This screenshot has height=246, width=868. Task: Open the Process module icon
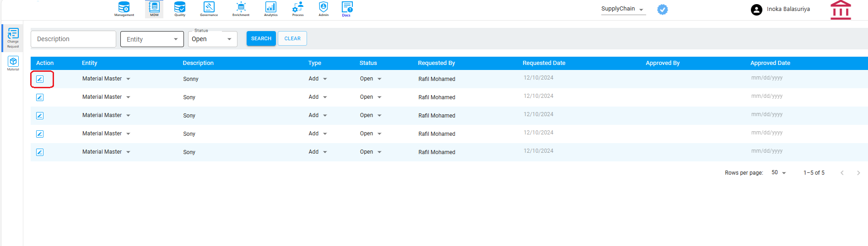coord(298,9)
